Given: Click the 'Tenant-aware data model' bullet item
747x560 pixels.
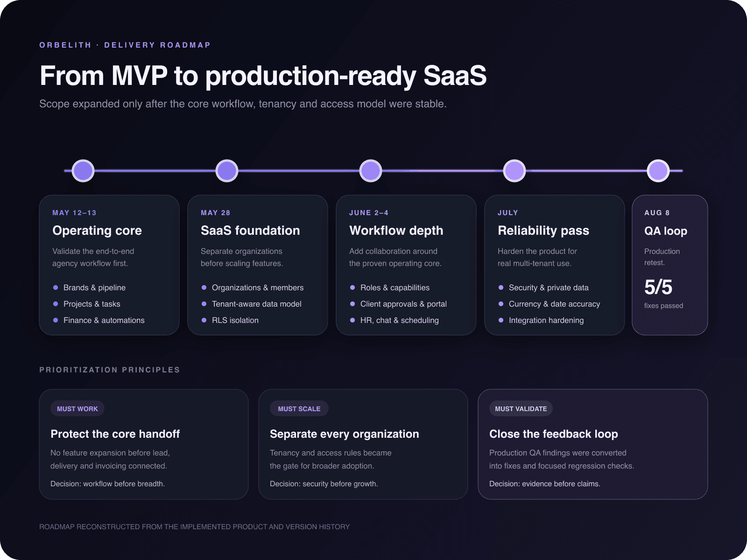Looking at the screenshot, I should (x=251, y=304).
